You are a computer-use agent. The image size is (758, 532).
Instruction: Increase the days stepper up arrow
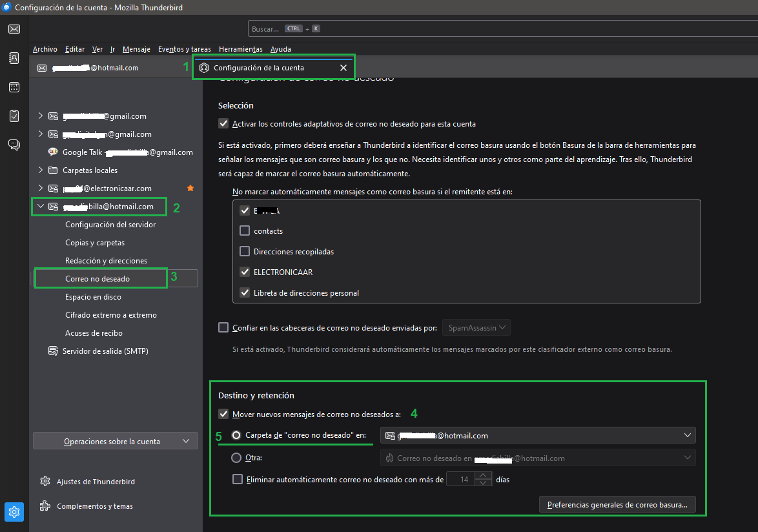(484, 476)
